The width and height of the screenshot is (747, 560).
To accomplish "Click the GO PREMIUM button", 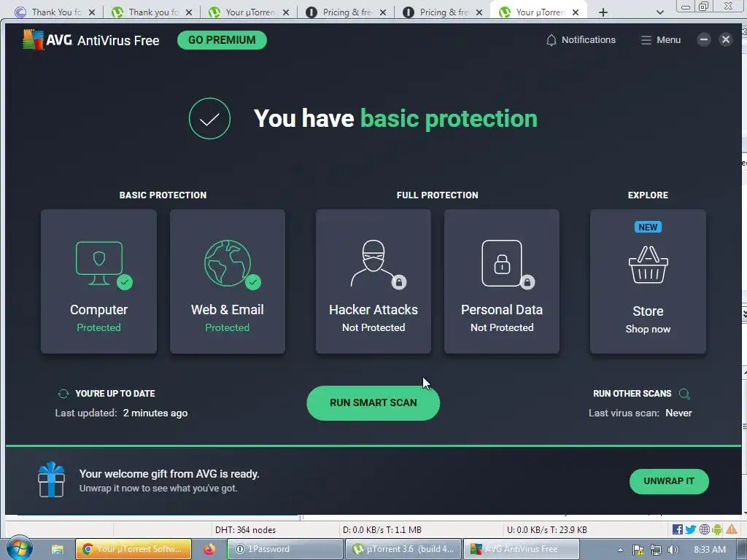I will pos(222,40).
